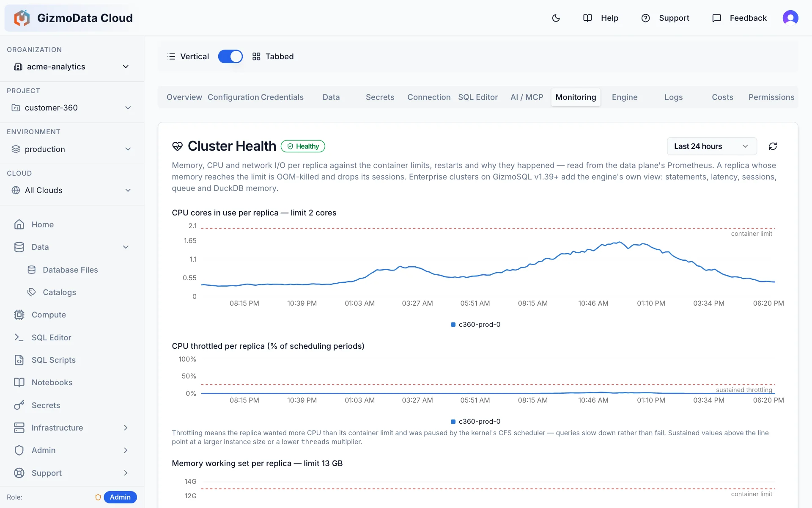Viewport: 812px width, 508px height.
Task: Open the Last 24 hours time range dropdown
Action: pyautogui.click(x=712, y=146)
